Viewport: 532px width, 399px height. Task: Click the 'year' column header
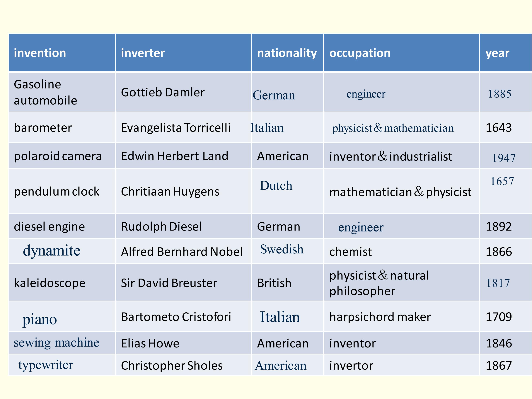[x=497, y=53]
